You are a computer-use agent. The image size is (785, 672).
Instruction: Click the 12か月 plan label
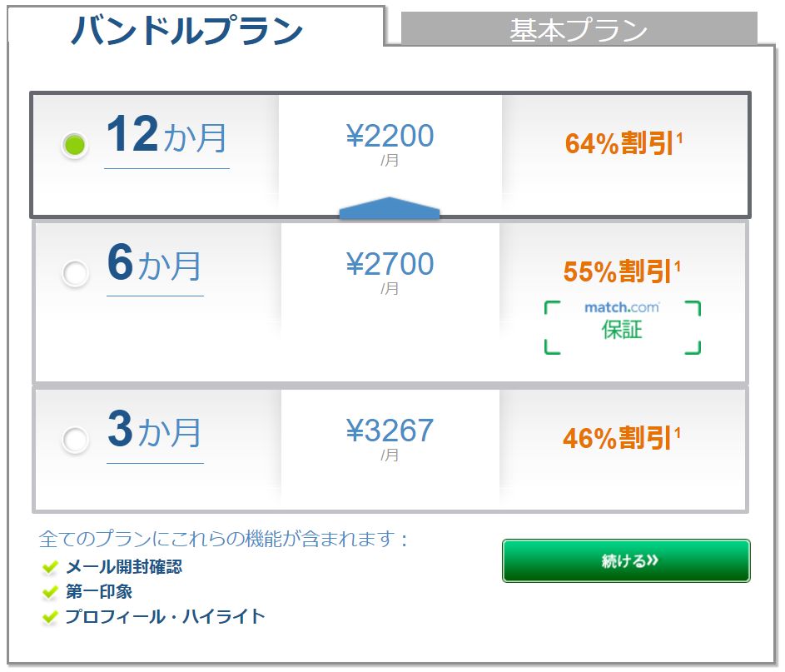click(166, 136)
